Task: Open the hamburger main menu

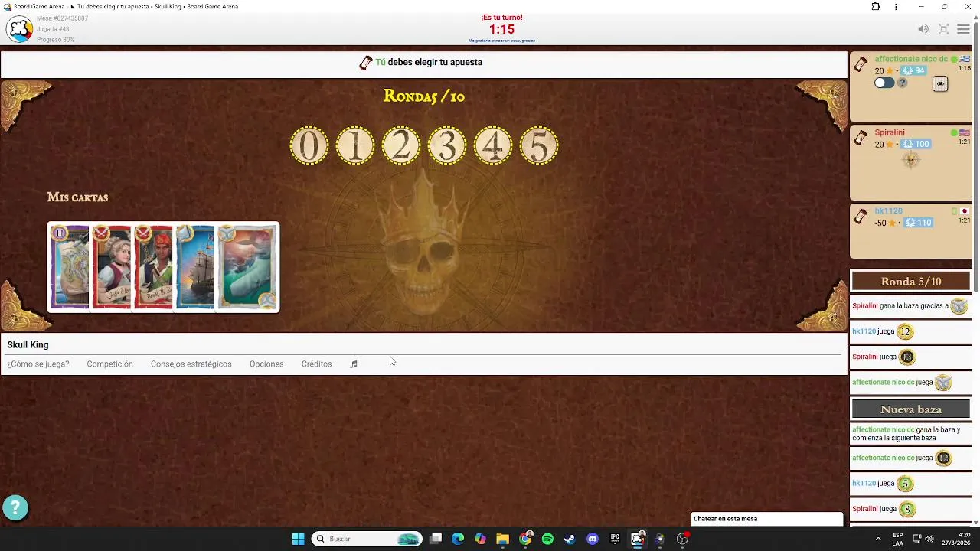Action: click(964, 29)
